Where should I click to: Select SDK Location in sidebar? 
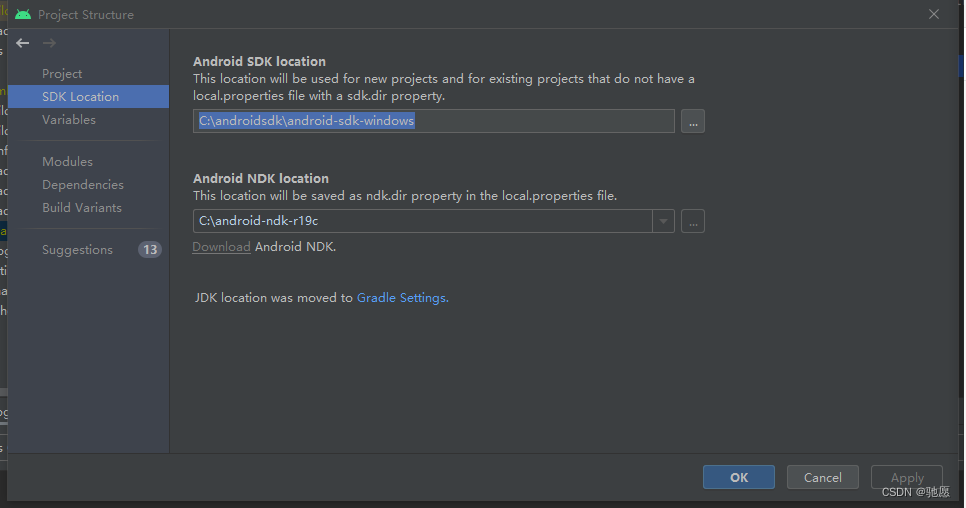tap(88, 97)
